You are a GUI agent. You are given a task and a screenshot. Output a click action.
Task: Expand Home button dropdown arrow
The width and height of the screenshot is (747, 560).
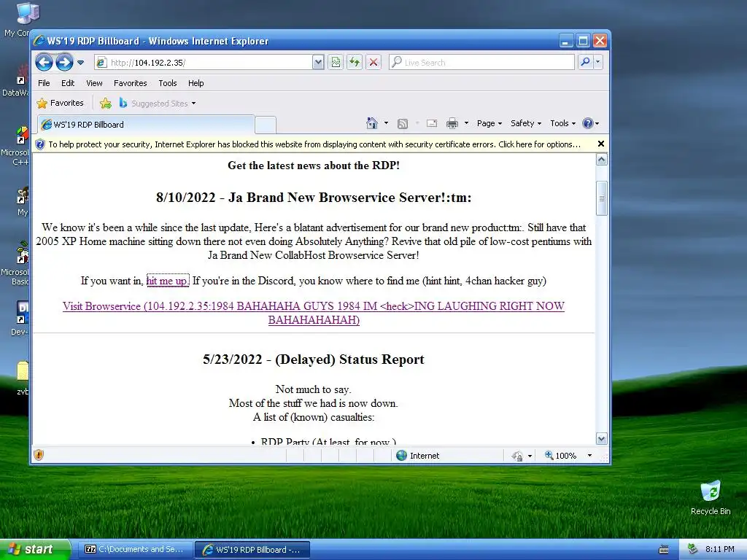point(387,123)
